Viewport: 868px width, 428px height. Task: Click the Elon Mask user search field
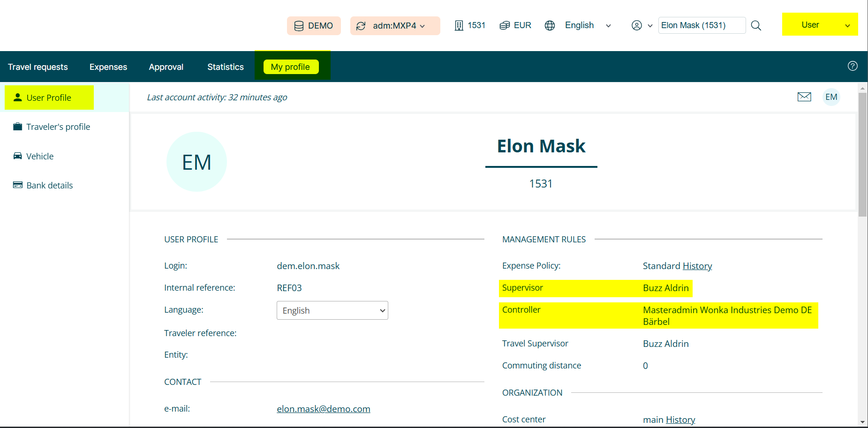(702, 25)
